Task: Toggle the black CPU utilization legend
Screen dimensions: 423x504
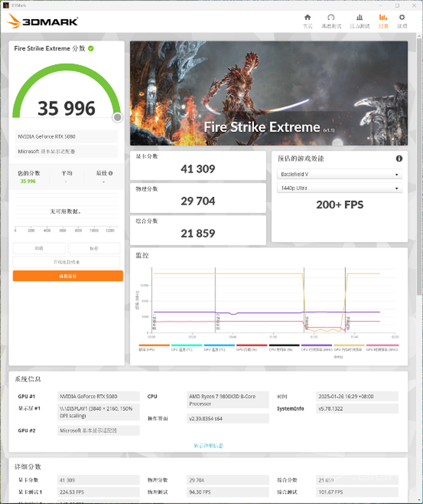Action: (x=284, y=347)
